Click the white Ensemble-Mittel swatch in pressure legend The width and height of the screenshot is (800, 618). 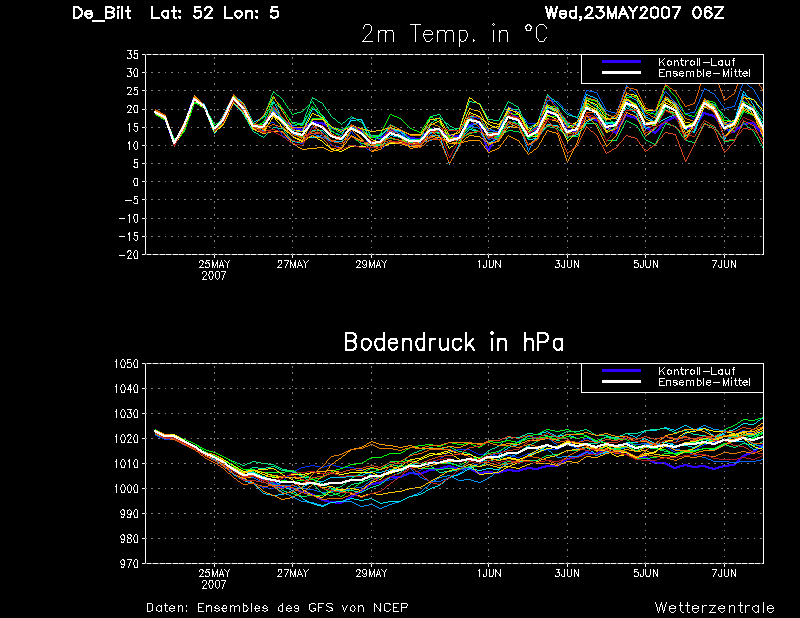tap(621, 382)
